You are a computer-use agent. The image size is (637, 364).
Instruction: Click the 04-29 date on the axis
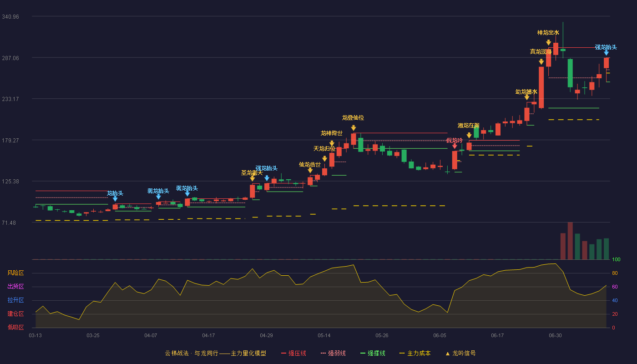pos(266,335)
